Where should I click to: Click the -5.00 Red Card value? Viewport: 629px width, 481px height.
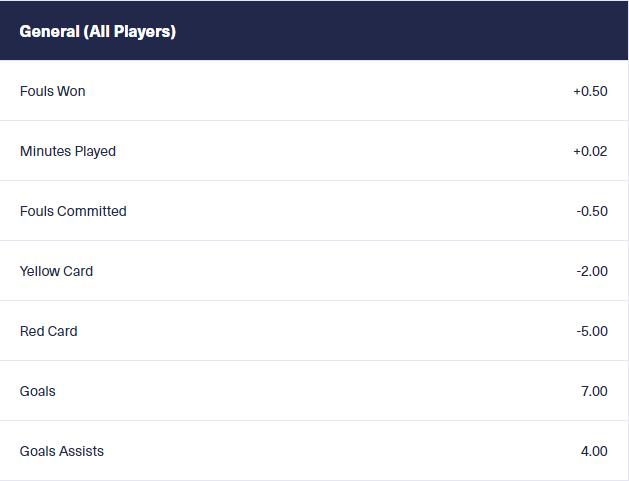(x=591, y=331)
